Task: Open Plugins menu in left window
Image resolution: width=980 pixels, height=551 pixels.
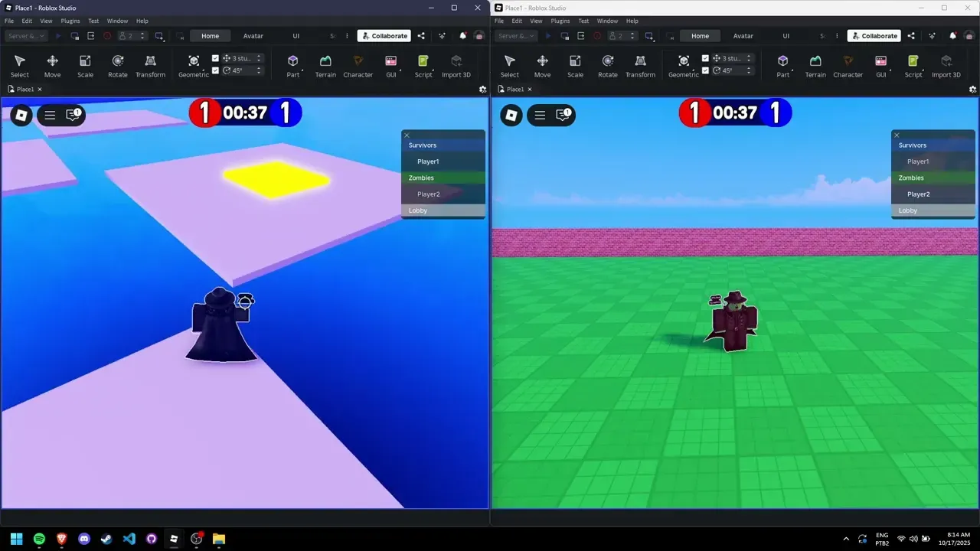Action: 70,21
